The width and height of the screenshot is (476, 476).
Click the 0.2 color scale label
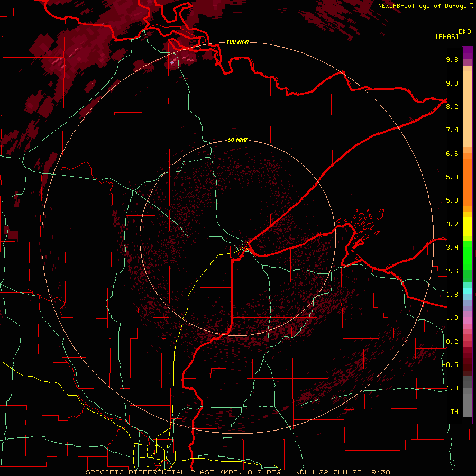click(452, 342)
